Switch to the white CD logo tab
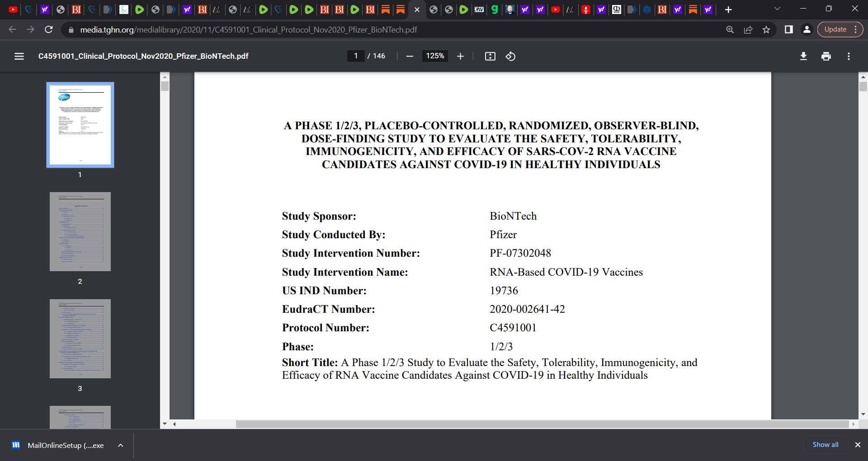Image resolution: width=868 pixels, height=461 pixels. [x=617, y=9]
